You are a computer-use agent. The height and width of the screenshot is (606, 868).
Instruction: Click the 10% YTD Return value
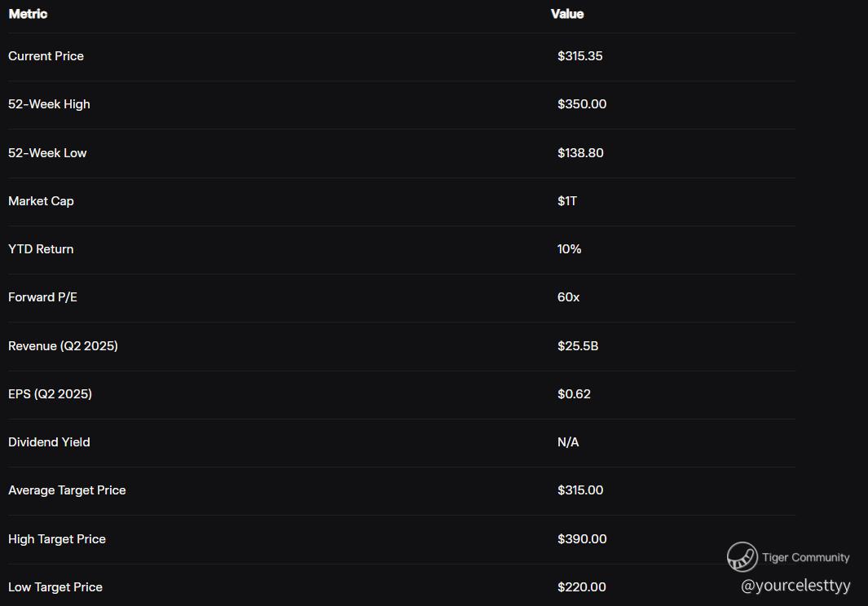click(569, 249)
